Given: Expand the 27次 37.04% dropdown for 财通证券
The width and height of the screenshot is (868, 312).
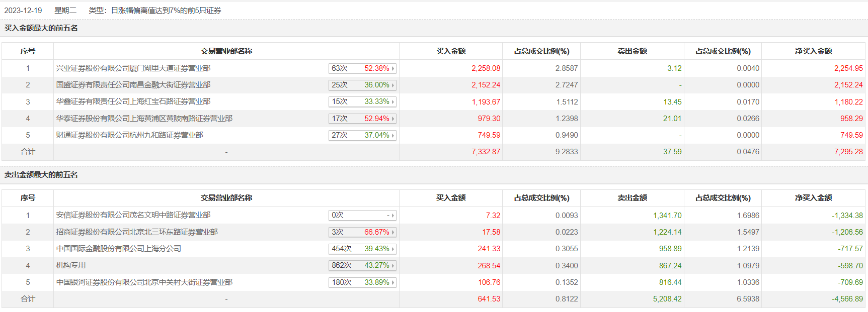Looking at the screenshot, I should (362, 135).
